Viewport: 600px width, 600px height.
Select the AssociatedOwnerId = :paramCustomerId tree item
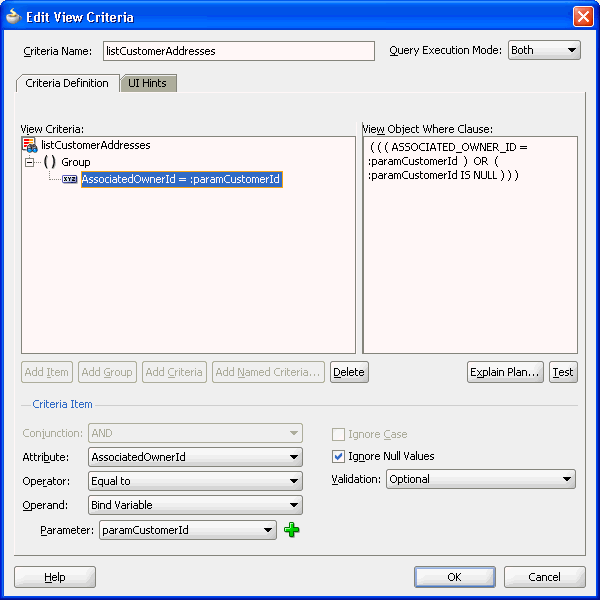coord(181,179)
